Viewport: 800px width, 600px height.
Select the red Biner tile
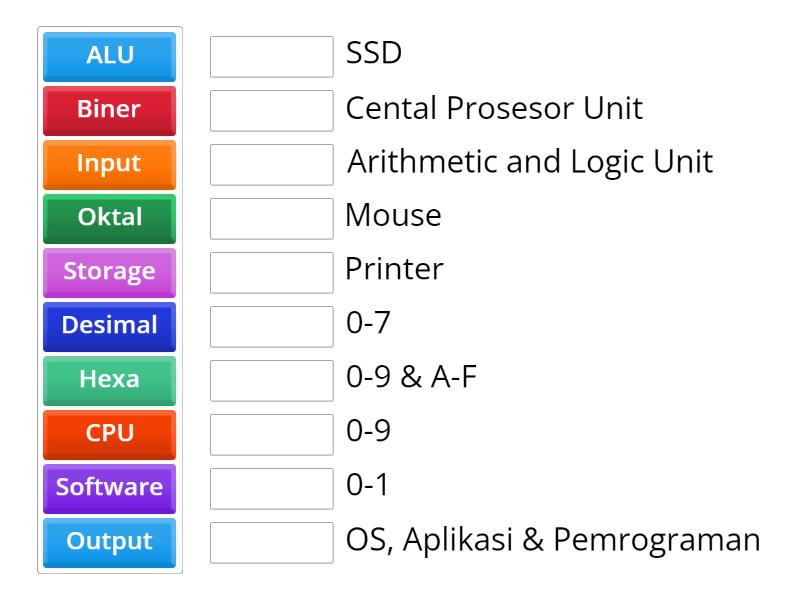click(x=109, y=110)
